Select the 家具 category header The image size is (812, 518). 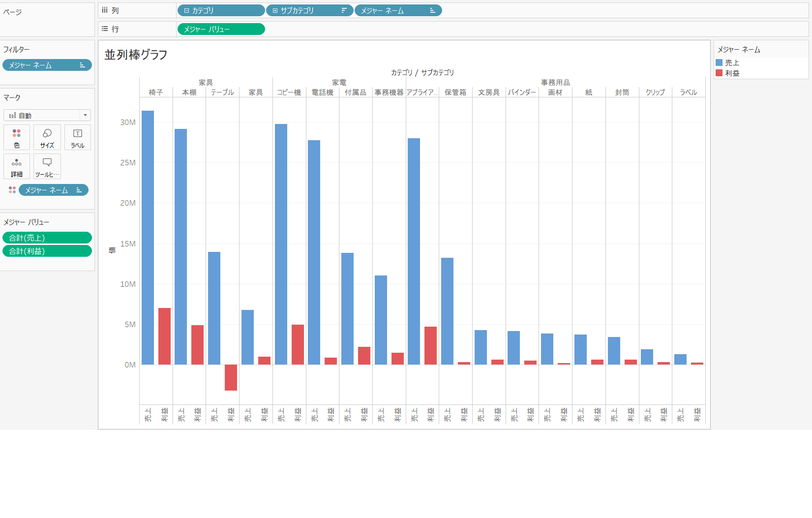[206, 82]
